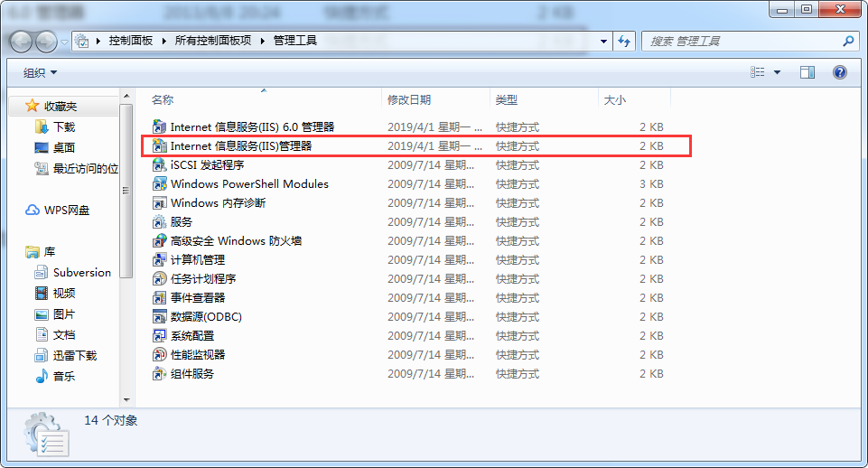
Task: Expand the arrow after 所有控制面板项 breadcrumb
Action: click(x=263, y=41)
